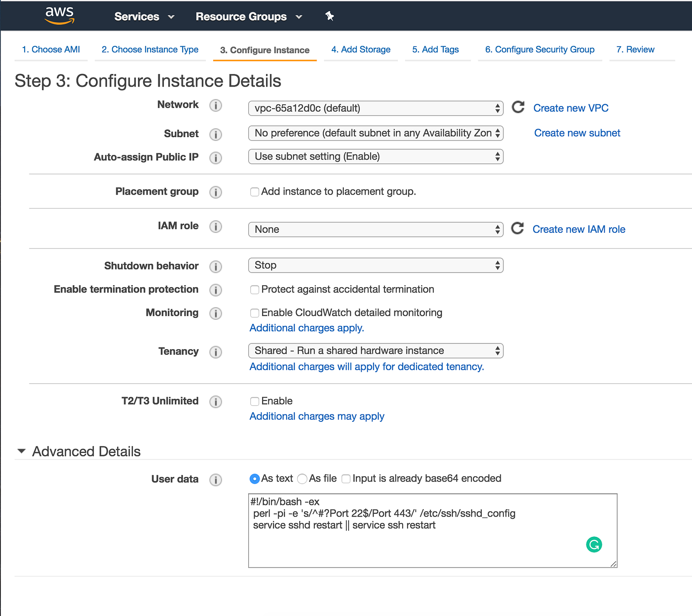Open the Shutdown behavior dropdown
Viewport: 692px width, 616px height.
(375, 265)
